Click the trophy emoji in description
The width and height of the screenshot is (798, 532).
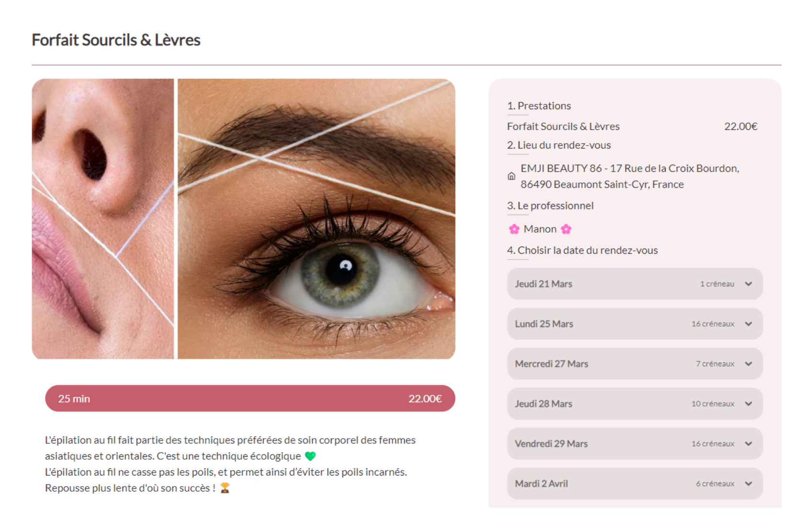click(225, 488)
